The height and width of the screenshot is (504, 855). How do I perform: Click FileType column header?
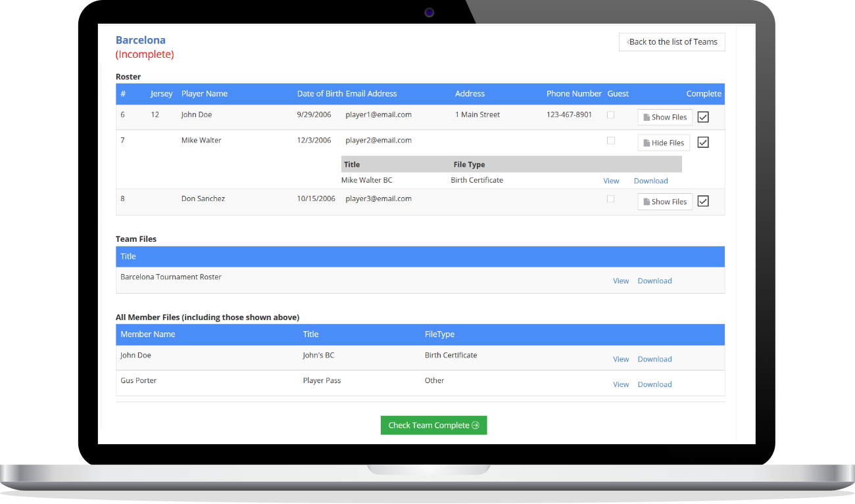click(439, 334)
